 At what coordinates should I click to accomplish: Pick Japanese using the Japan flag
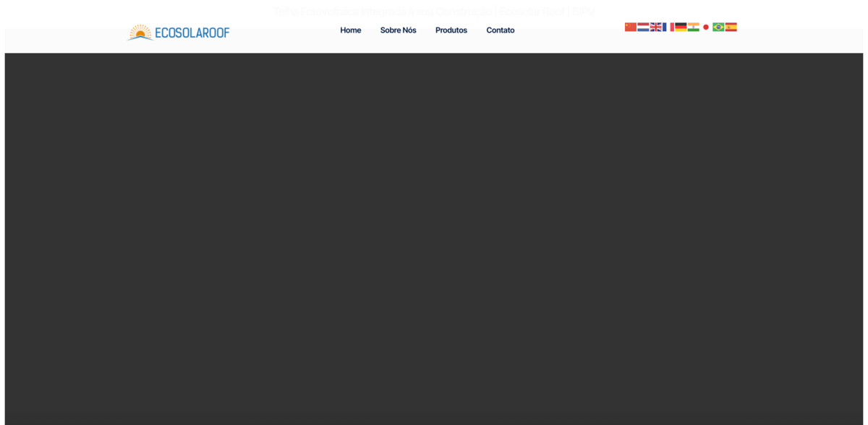coord(706,27)
